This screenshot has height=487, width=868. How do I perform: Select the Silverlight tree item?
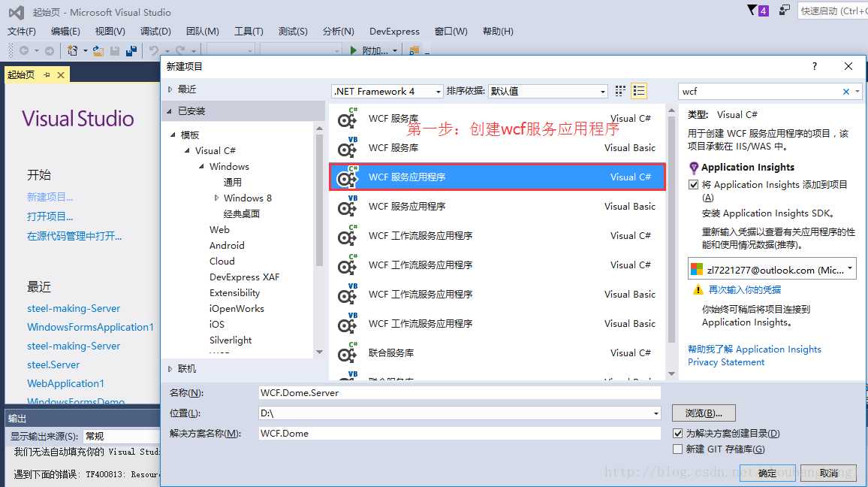tap(231, 340)
